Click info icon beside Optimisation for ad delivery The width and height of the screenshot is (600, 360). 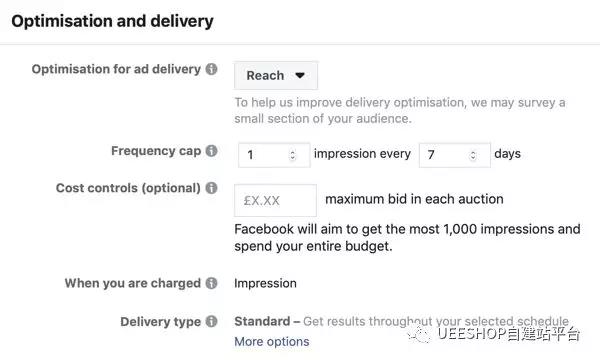(211, 69)
